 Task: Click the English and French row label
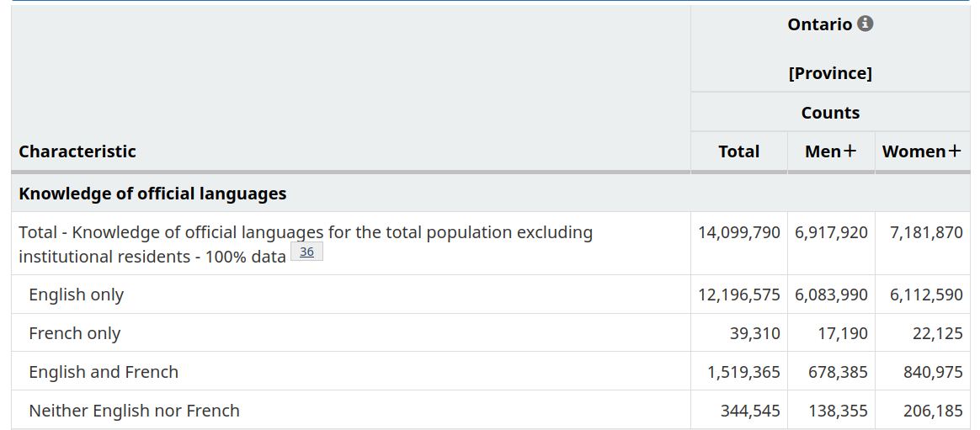point(104,372)
